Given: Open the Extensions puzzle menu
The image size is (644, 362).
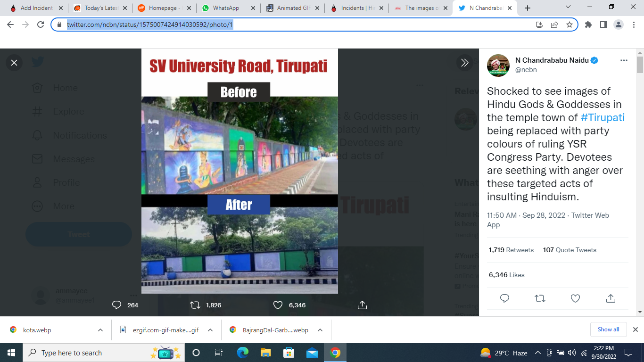Looking at the screenshot, I should (x=588, y=25).
